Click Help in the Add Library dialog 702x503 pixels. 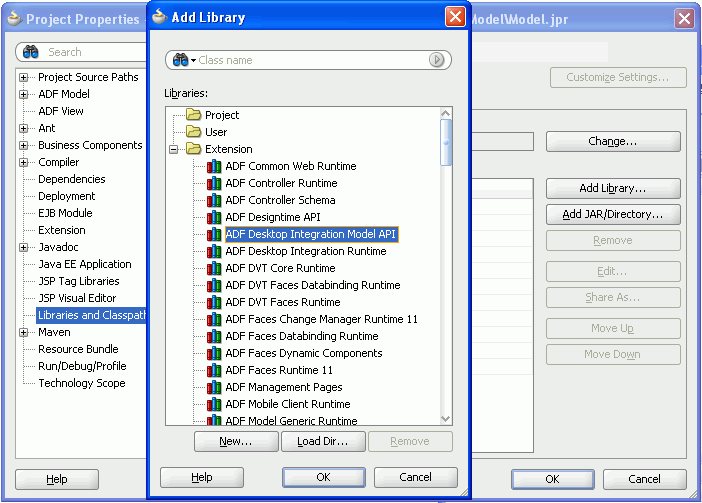202,477
